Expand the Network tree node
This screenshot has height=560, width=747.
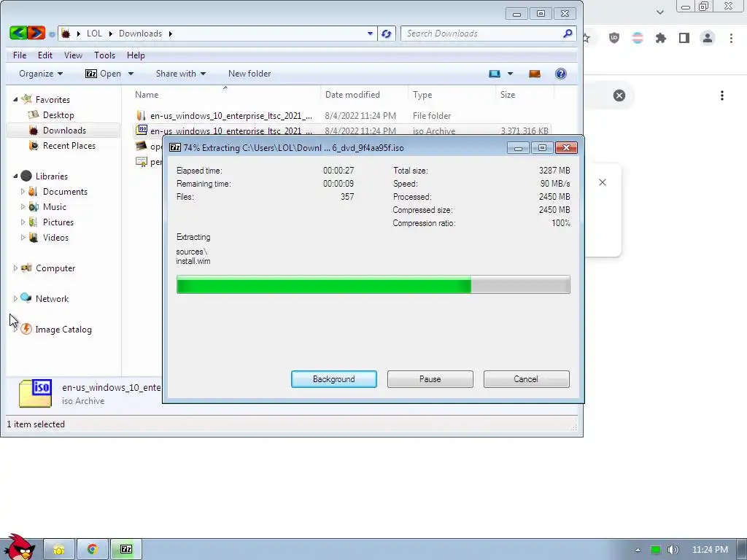[15, 298]
